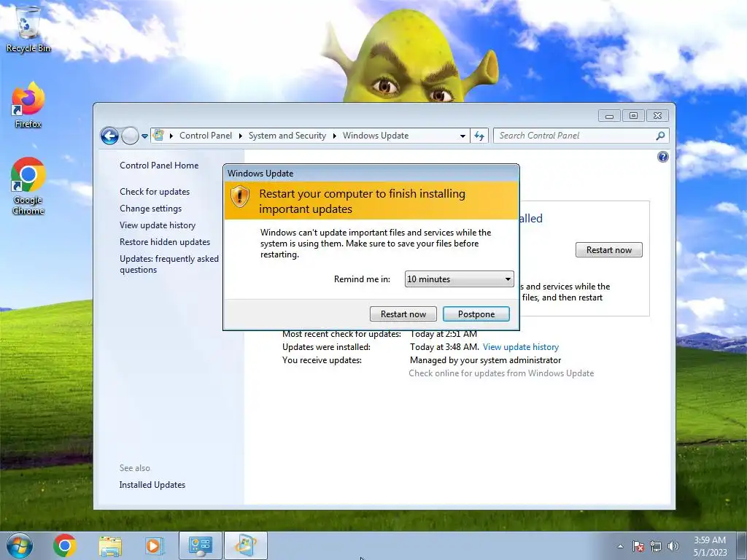Open the Remind me in dropdown

pyautogui.click(x=460, y=279)
